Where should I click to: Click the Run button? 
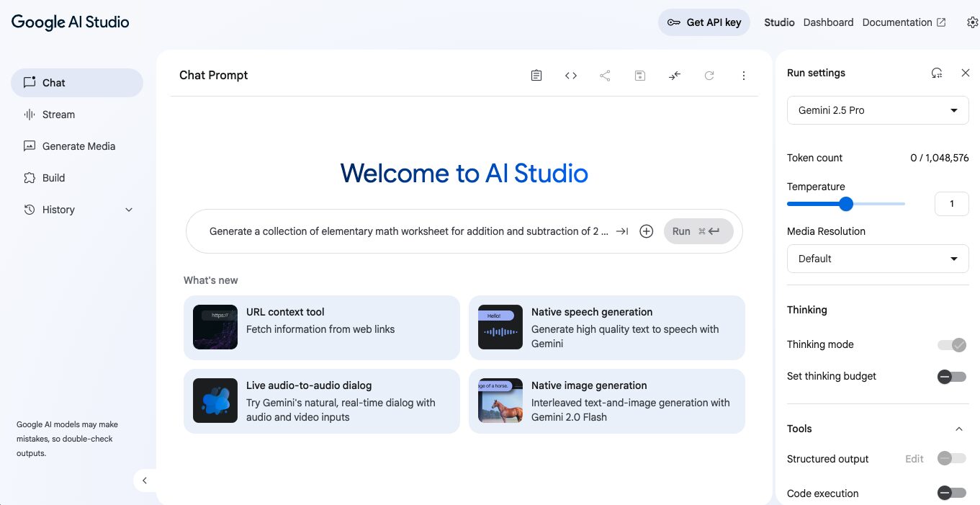click(698, 231)
